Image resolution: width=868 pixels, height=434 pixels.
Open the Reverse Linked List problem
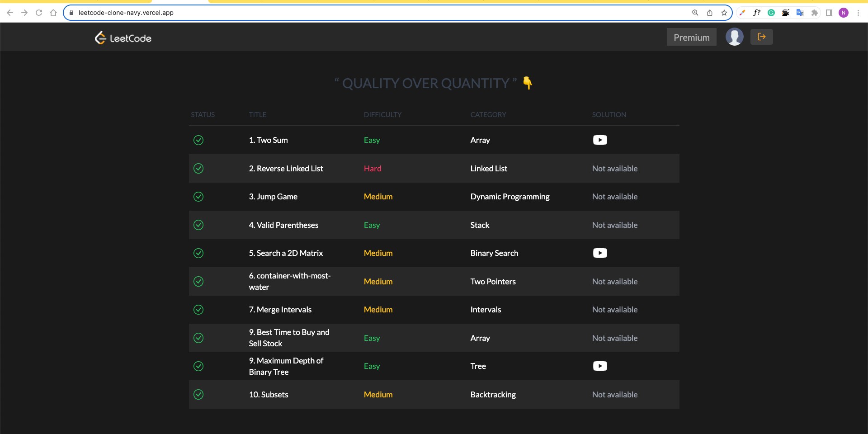click(286, 169)
